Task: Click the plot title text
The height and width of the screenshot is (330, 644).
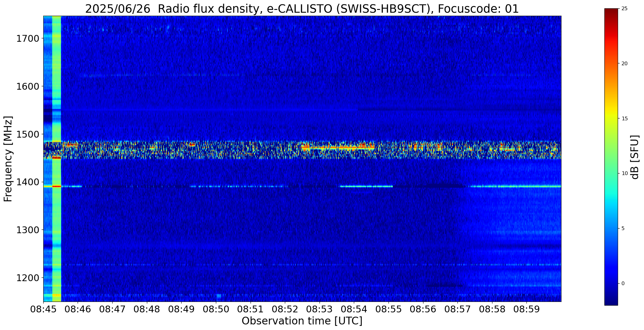Action: 302,9
